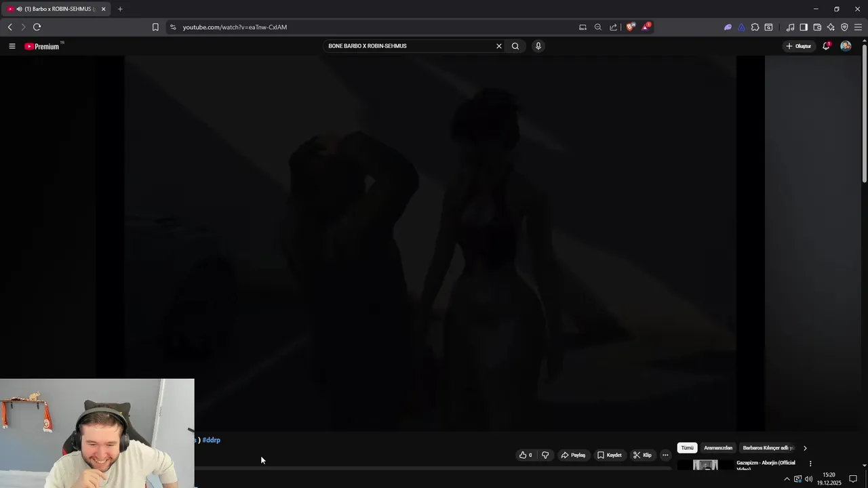This screenshot has width=868, height=488.
Task: Show more filter chips with right chevron
Action: (805, 448)
